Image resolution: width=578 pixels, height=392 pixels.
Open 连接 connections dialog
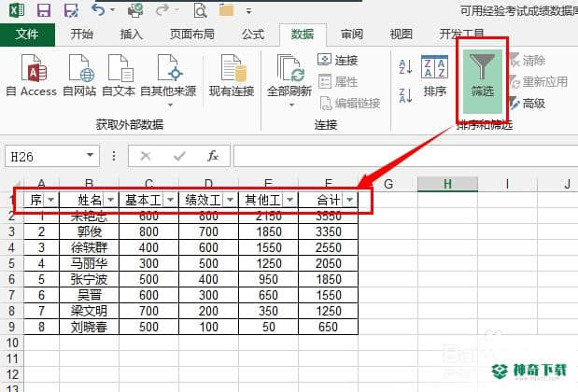[x=338, y=60]
